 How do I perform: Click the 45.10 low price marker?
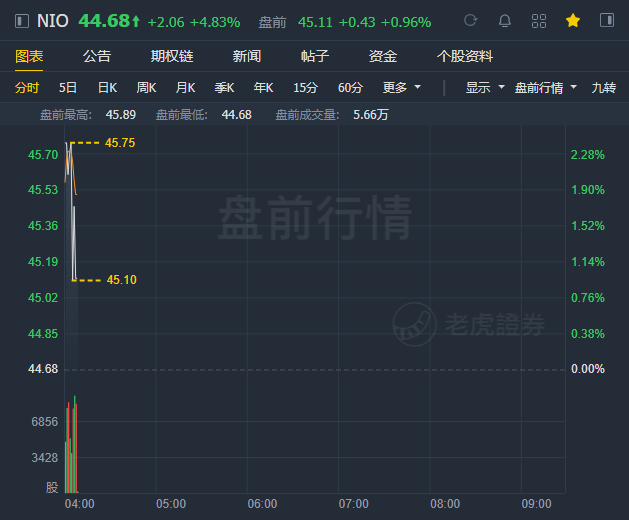point(122,280)
